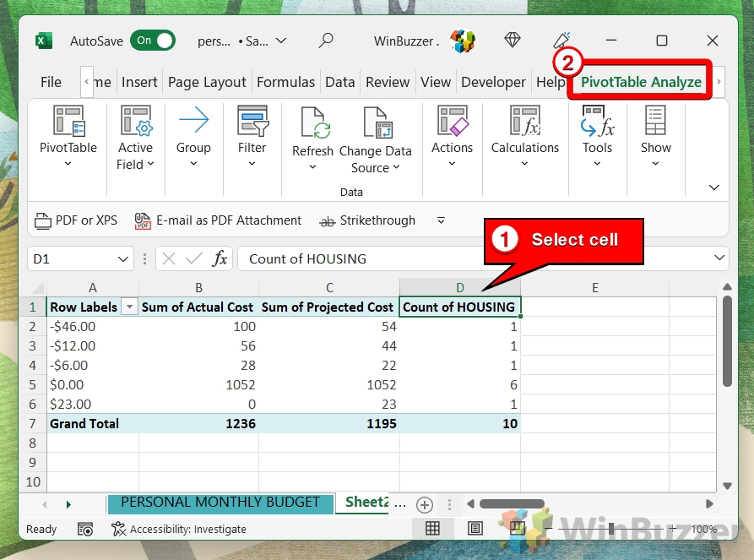Select row 5 header
This screenshot has height=560, width=754.
click(x=33, y=385)
